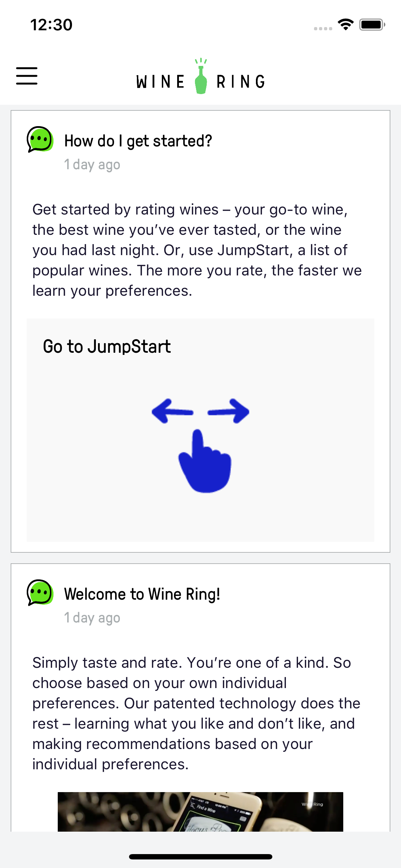Tap the blue left arrow in swipe graphic

point(172,412)
